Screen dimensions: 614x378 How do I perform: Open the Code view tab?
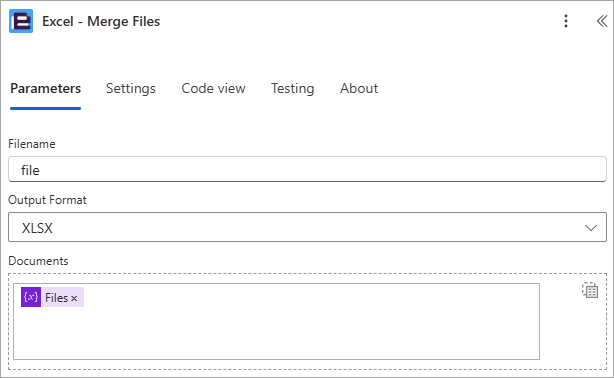click(x=213, y=89)
